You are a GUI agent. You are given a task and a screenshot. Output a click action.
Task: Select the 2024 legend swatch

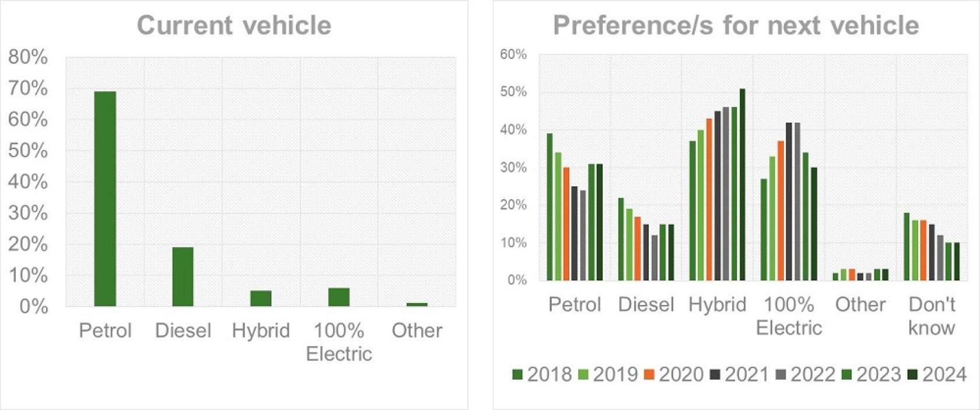(913, 374)
